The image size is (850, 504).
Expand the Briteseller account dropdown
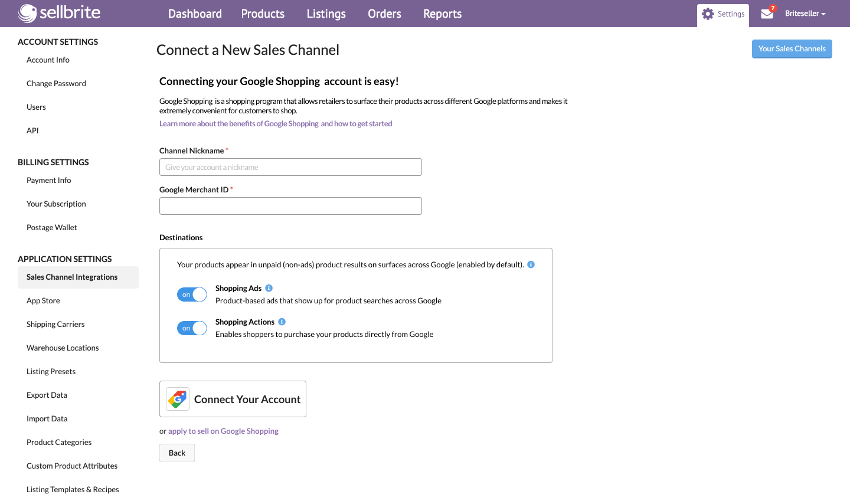click(x=805, y=14)
